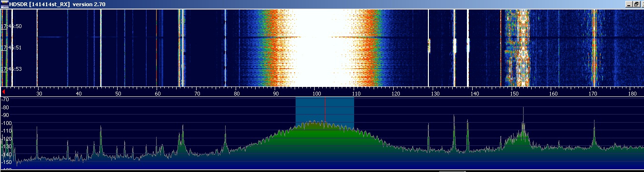Click the HDSDR application icon in title bar

4,4
